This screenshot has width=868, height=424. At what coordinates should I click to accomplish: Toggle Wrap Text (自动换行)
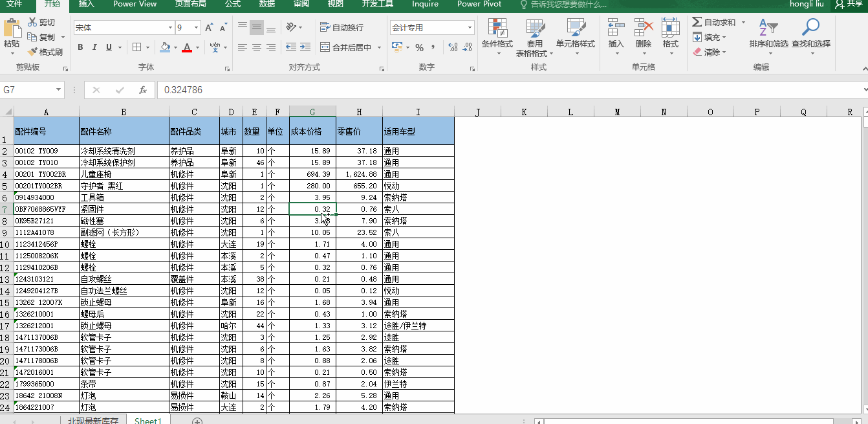(342, 28)
